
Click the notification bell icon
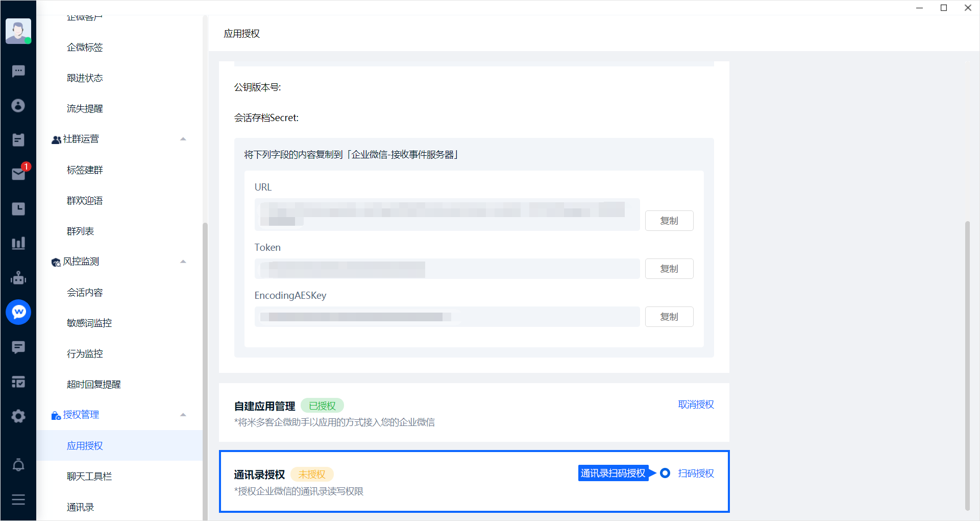(18, 465)
